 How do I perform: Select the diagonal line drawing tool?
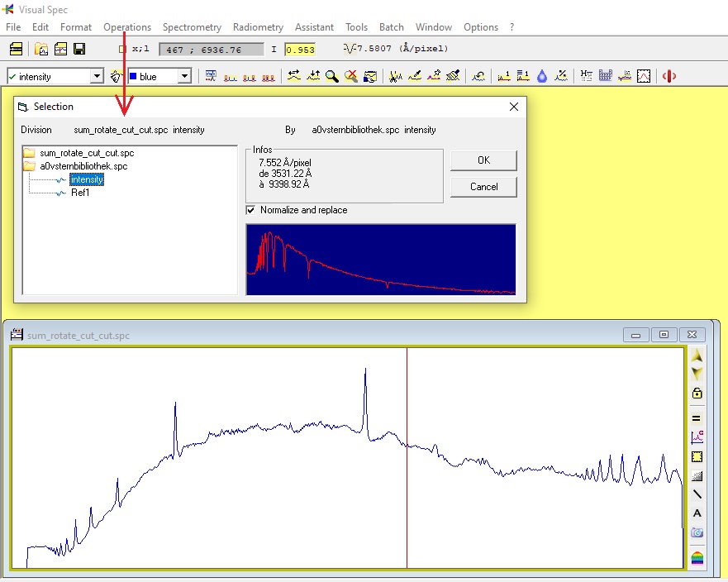click(697, 494)
